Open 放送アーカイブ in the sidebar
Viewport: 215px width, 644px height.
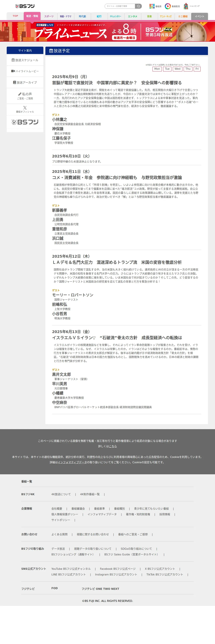pos(25,82)
